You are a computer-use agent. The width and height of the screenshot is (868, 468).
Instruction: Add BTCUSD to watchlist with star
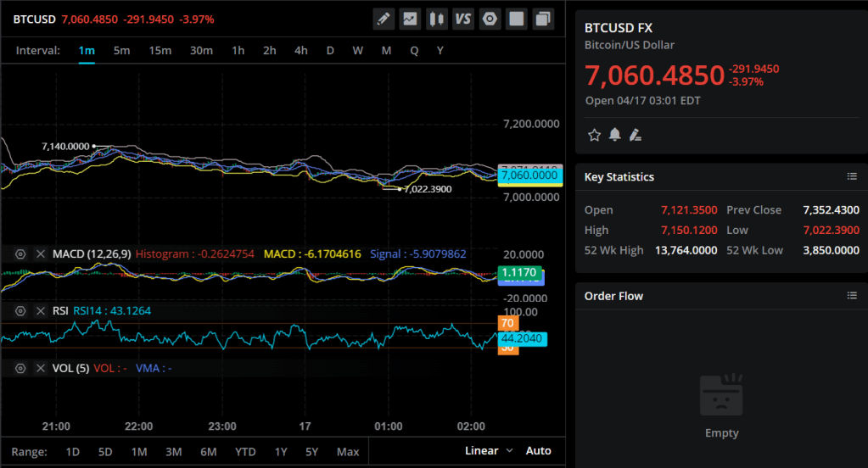[594, 135]
